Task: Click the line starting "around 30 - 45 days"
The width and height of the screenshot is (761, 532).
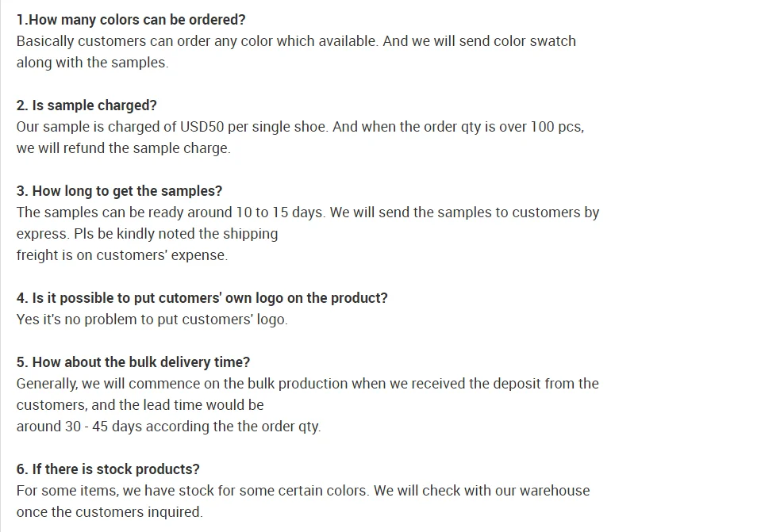Action: (168, 427)
